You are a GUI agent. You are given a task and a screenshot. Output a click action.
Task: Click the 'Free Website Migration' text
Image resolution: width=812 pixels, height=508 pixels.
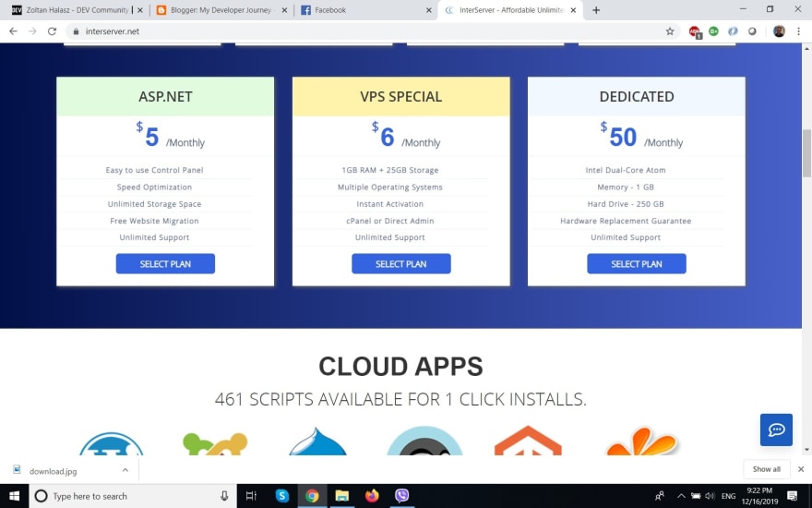154,221
